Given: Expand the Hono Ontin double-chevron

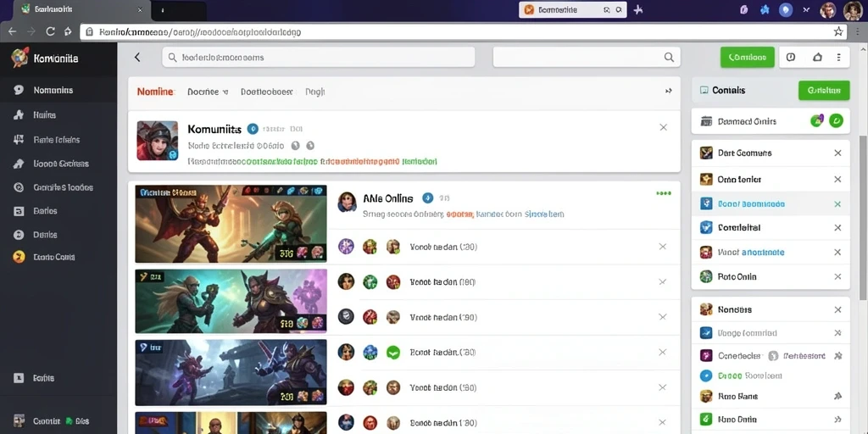Looking at the screenshot, I should coord(837,420).
